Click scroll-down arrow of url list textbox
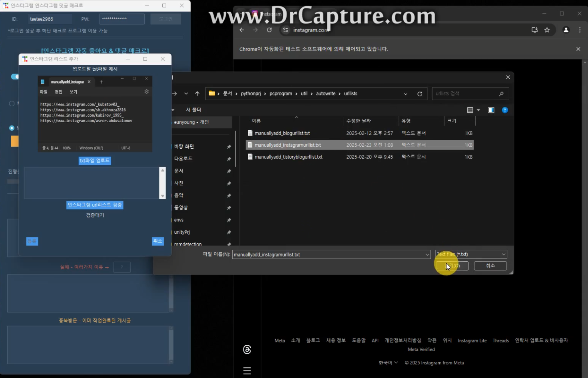588x378 pixels. [163, 196]
